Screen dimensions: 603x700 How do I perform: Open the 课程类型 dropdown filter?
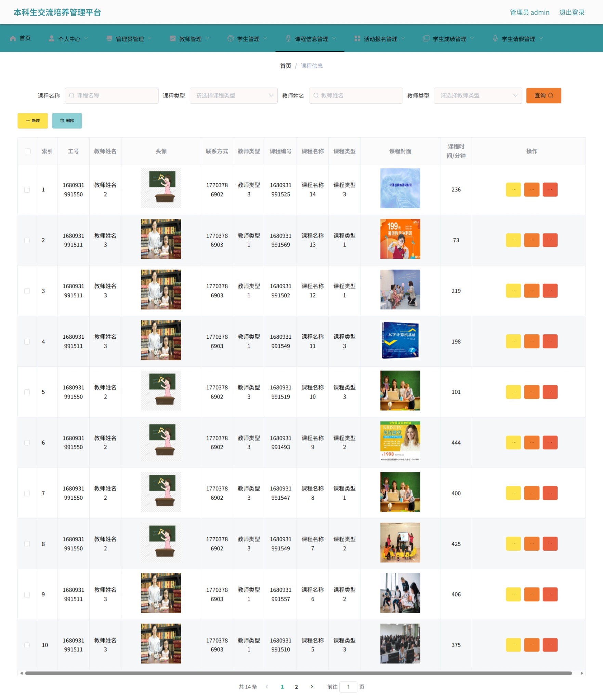coord(234,95)
